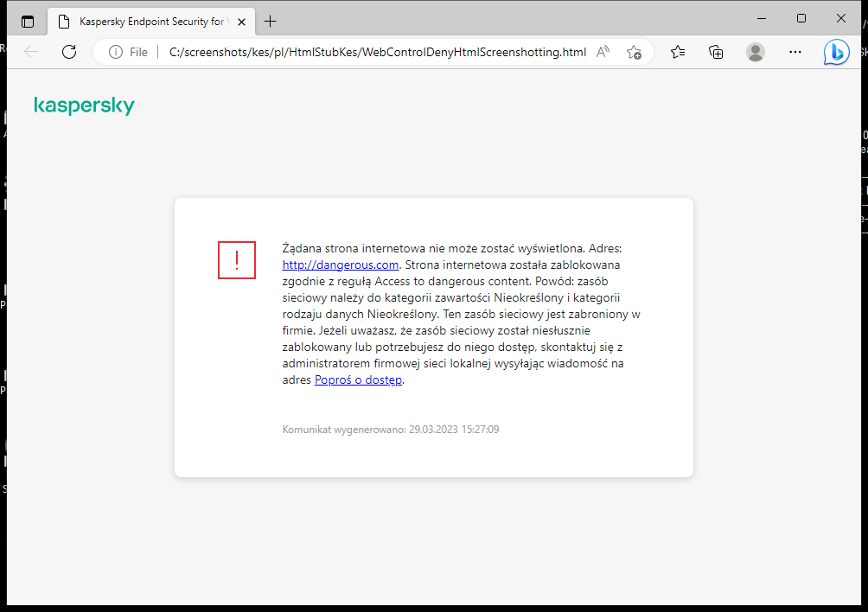This screenshot has height=612, width=868.
Task: Click the Poproś o dostęp link
Action: coord(358,379)
